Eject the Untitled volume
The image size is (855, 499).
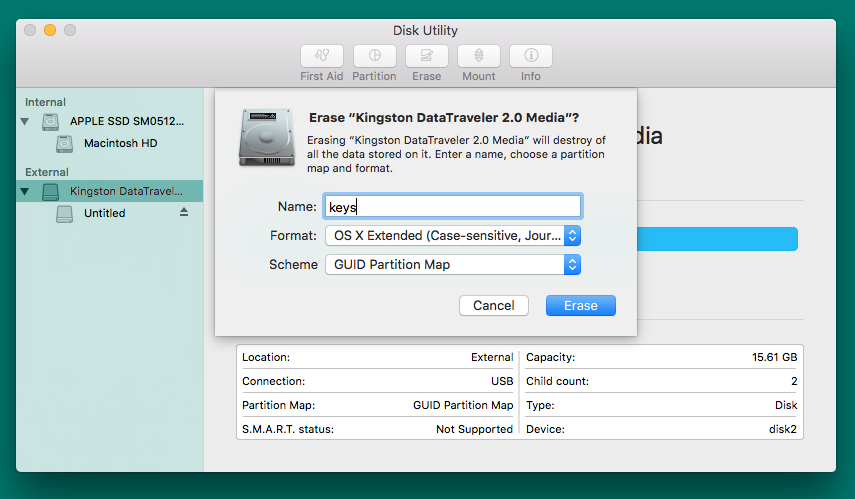tap(184, 212)
